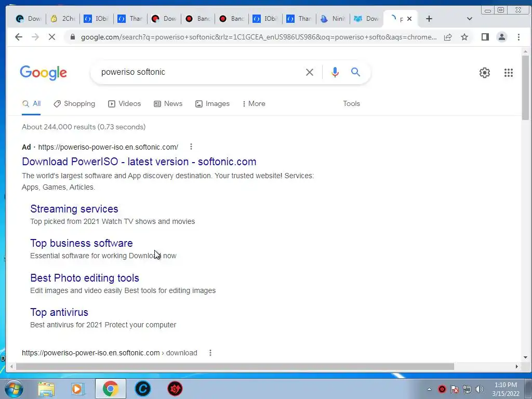The image size is (532, 399).
Task: Click the vertical page scrollbar thumb
Action: pos(526,87)
